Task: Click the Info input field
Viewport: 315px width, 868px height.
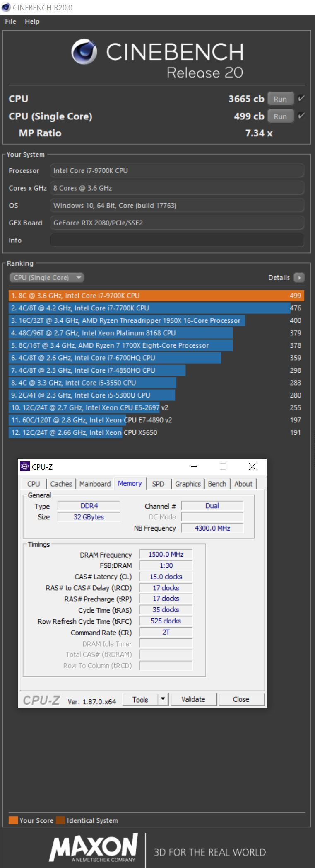Action: pos(177,240)
